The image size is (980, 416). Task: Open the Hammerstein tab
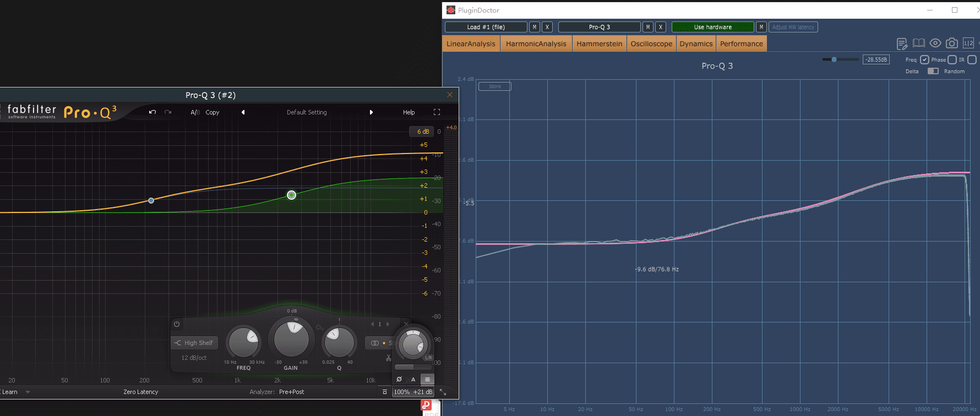[600, 43]
